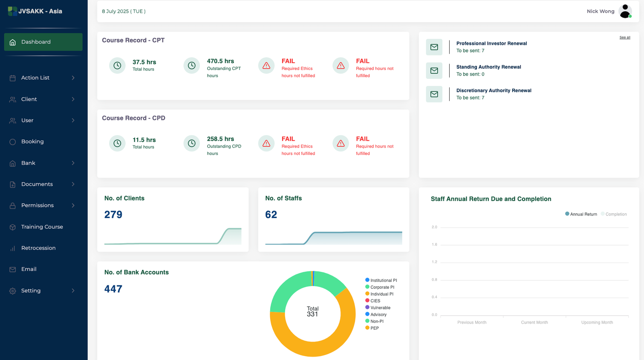The image size is (644, 360).
Task: Click the CPT Required hours warning icon
Action: [341, 66]
